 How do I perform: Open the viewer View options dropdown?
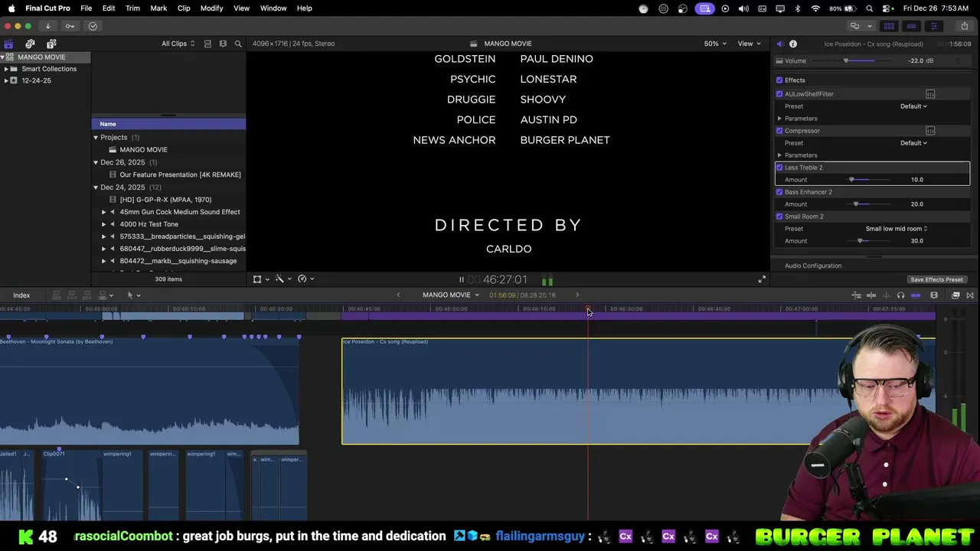click(749, 44)
